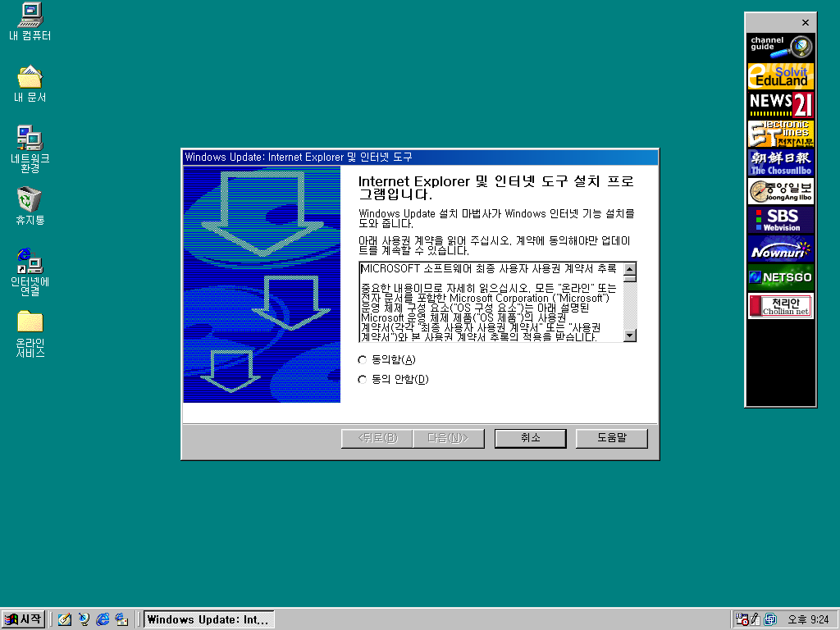Click the Task Scheduler tray icon
Image resolution: width=840 pixels, height=630 pixels.
[x=742, y=619]
